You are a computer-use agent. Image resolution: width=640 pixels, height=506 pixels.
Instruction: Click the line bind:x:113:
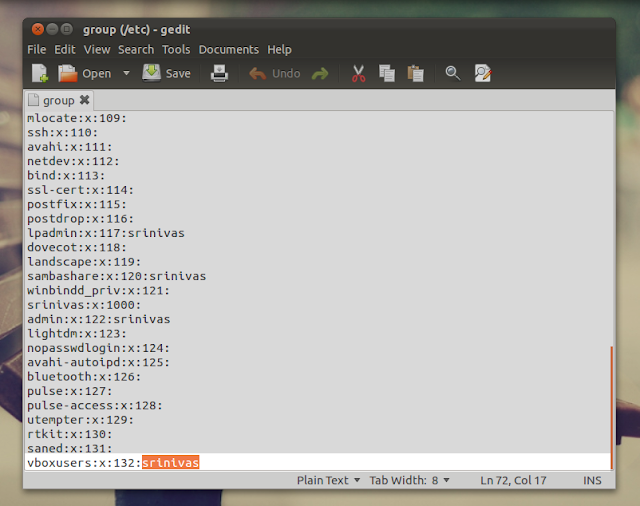(66, 175)
